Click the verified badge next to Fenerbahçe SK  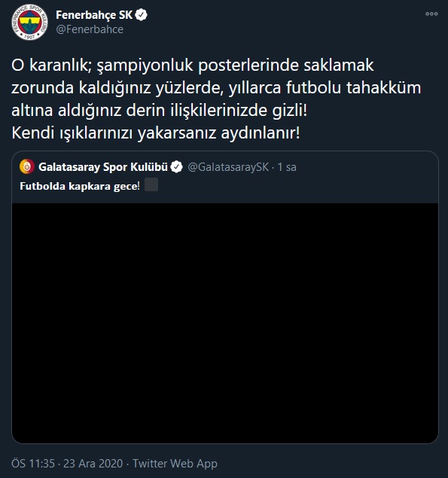141,14
